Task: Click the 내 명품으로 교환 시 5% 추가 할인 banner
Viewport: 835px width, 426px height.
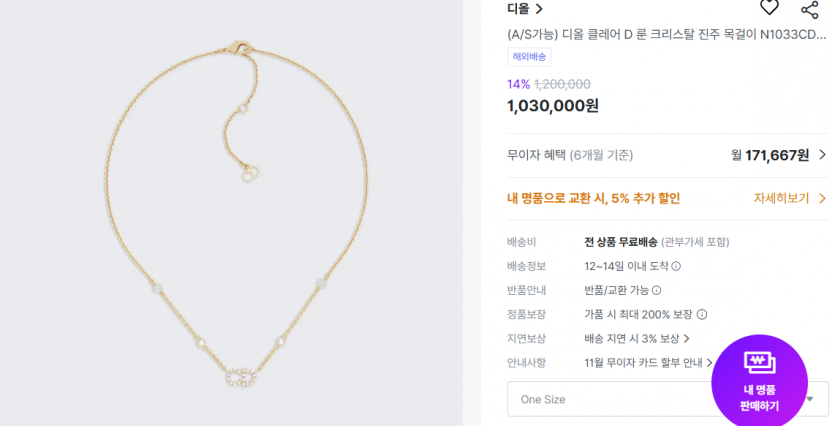Action: pyautogui.click(x=594, y=198)
